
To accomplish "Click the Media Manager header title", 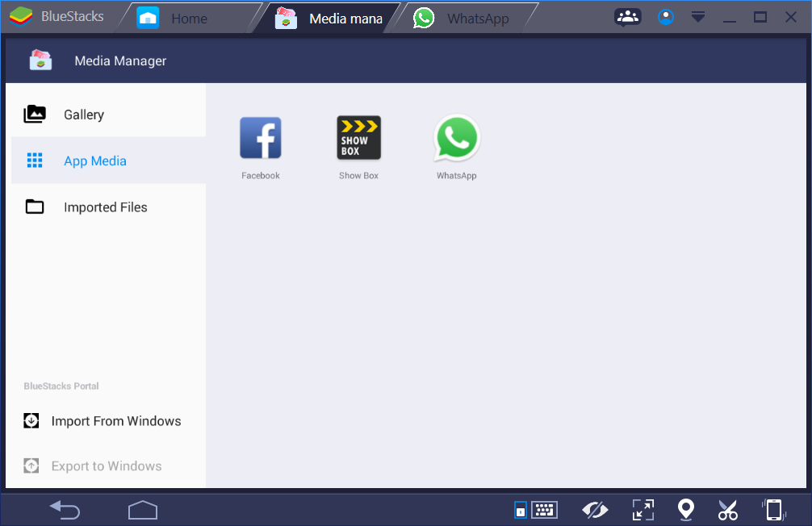I will point(120,61).
